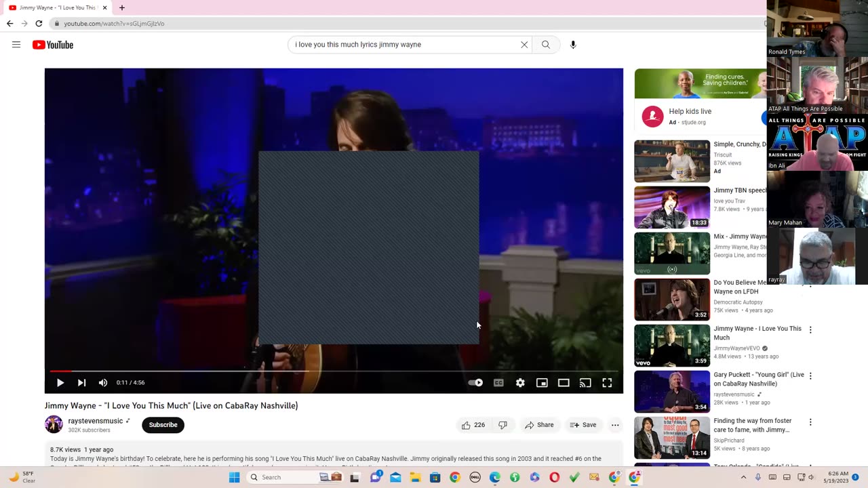This screenshot has width=868, height=488.
Task: Open the clock showing 6:26 AM
Action: click(837, 477)
